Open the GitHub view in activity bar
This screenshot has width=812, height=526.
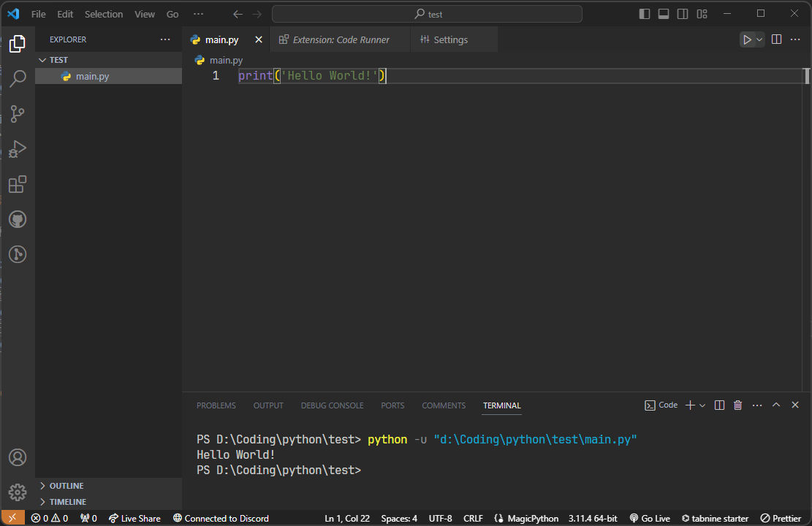coord(18,219)
